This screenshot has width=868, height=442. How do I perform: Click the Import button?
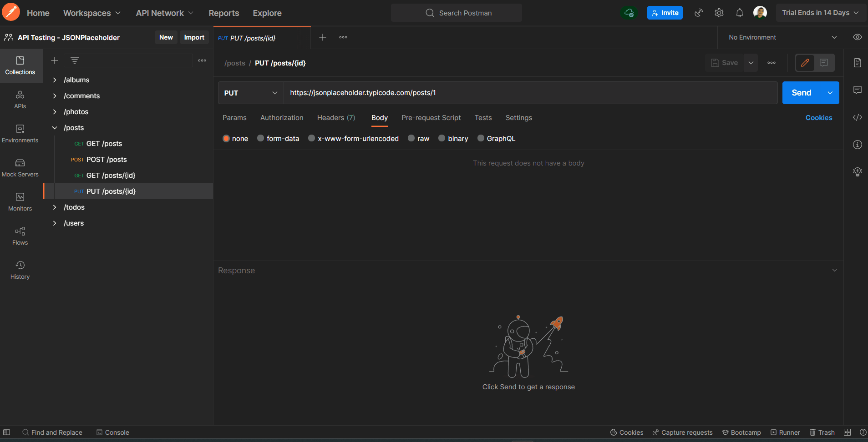(x=194, y=37)
